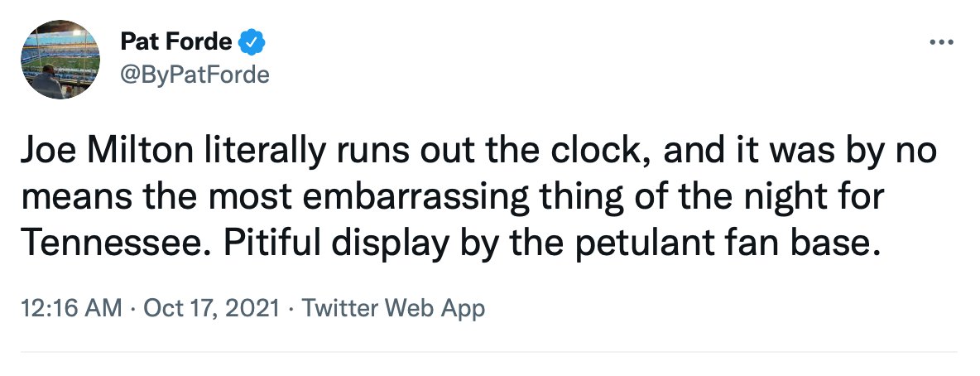Click the "Pat Forde" display name
Viewport: 980px width, 376px height.
tap(175, 41)
